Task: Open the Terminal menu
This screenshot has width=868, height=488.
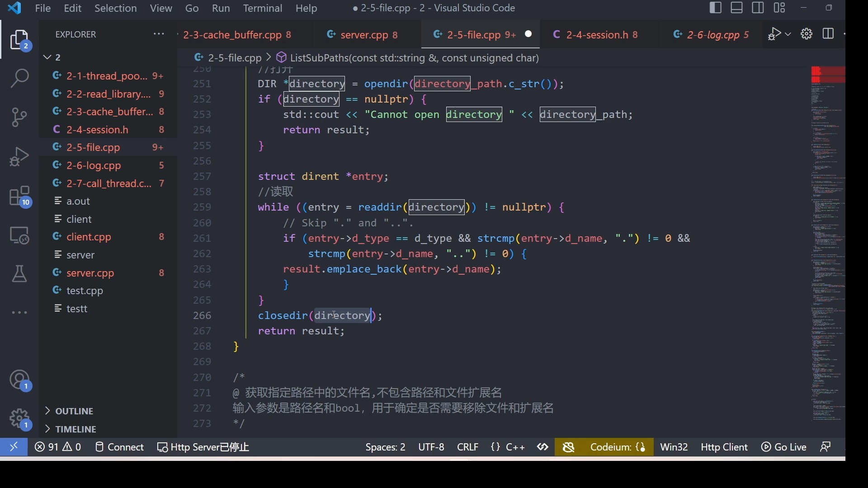Action: click(x=263, y=8)
